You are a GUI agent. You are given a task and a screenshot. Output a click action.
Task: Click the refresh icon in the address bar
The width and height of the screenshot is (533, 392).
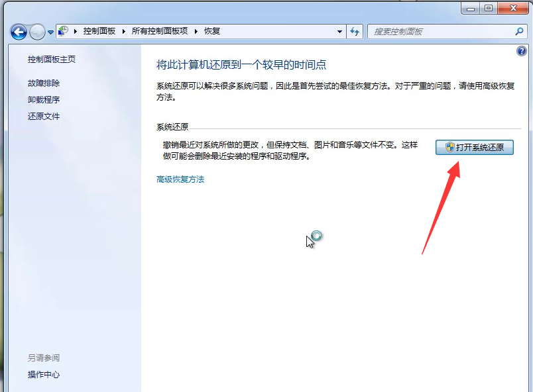click(x=355, y=31)
